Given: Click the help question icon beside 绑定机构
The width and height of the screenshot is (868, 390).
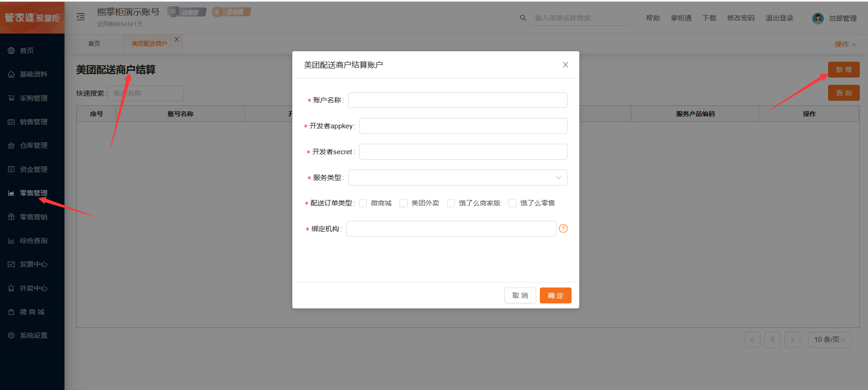Looking at the screenshot, I should point(563,229).
